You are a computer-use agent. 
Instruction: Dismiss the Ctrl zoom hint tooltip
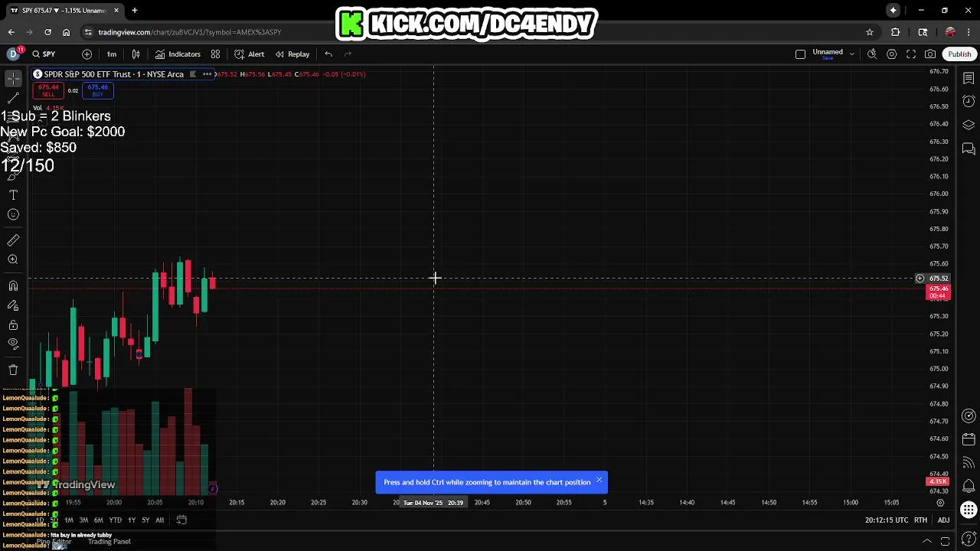(599, 481)
